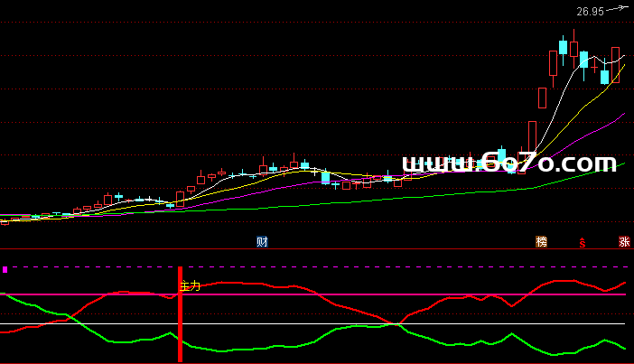Click the white horizontal line in indicator panel
Image resolution: width=634 pixels, height=364 pixels.
[x=271, y=323]
